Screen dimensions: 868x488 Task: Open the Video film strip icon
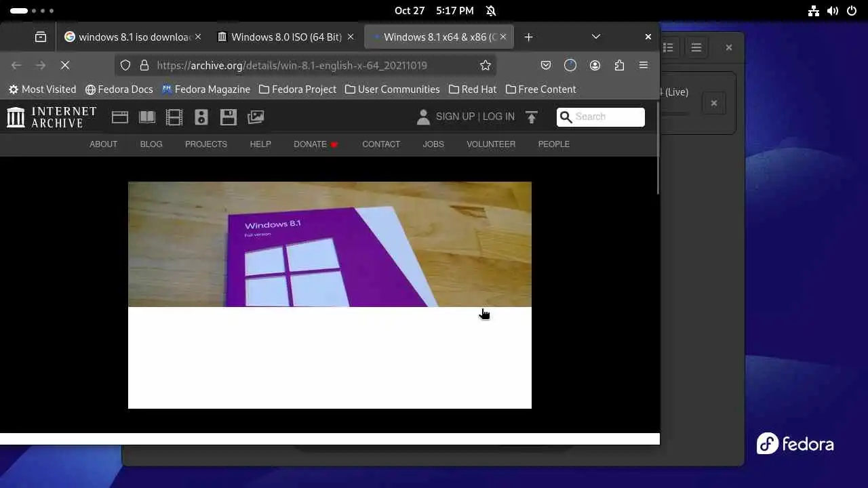point(174,117)
